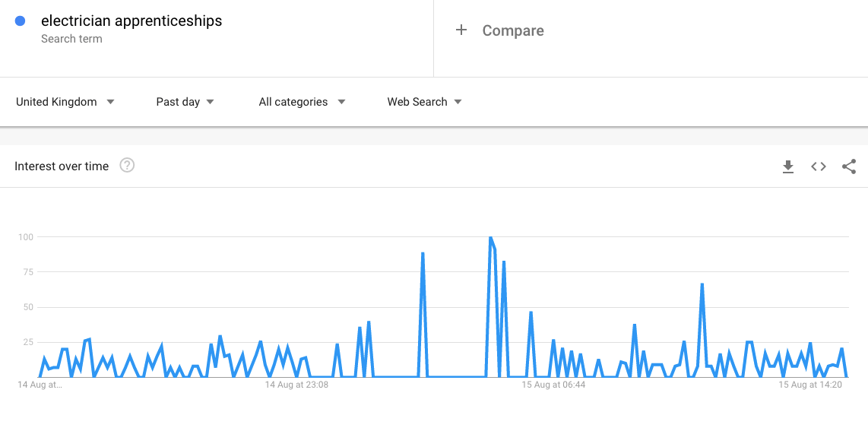Select the 14 Aug 23:08 axis label
Viewport: 868px width, 431px height.
pyautogui.click(x=296, y=385)
